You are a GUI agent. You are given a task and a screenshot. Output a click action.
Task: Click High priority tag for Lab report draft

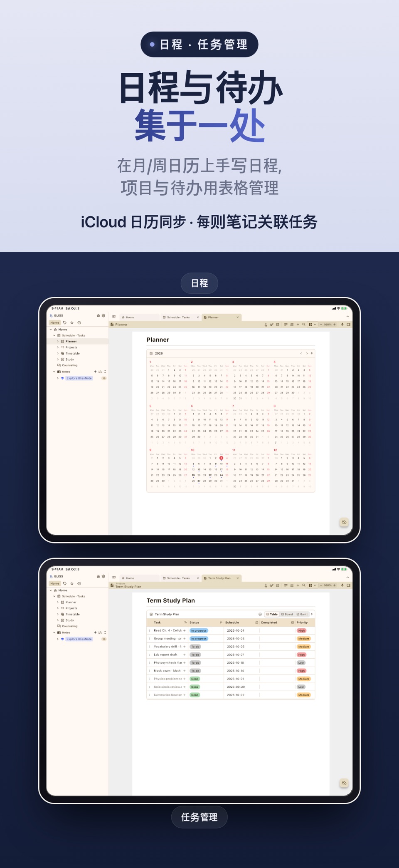click(301, 655)
